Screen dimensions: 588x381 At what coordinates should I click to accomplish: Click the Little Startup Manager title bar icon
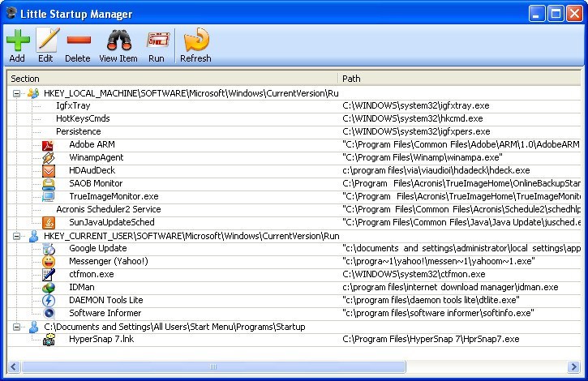pos(11,14)
